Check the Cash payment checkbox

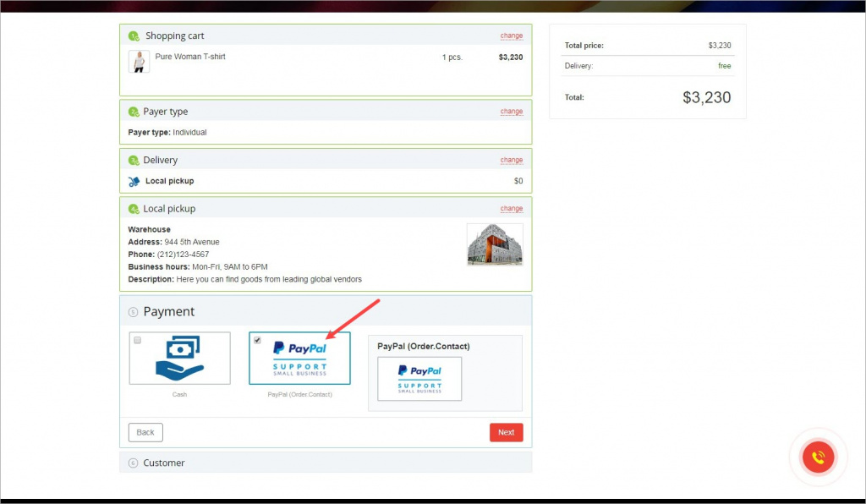coord(138,340)
